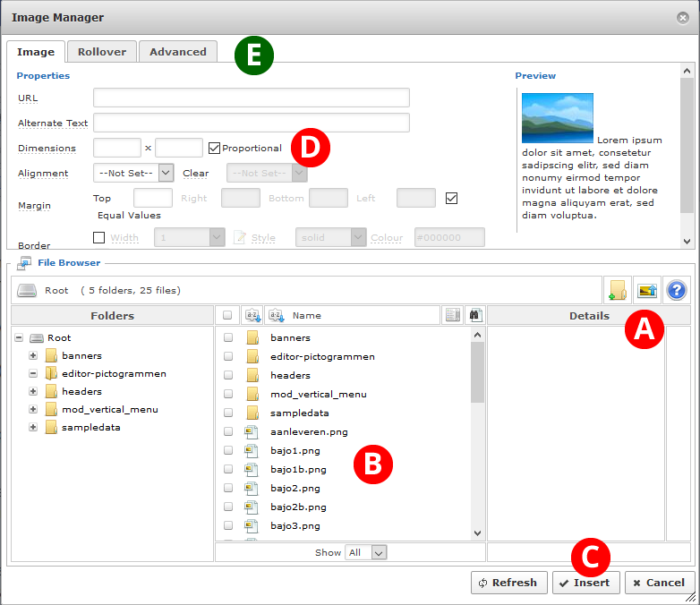This screenshot has width=700, height=605.
Task: Click the Refresh button
Action: pos(509,583)
